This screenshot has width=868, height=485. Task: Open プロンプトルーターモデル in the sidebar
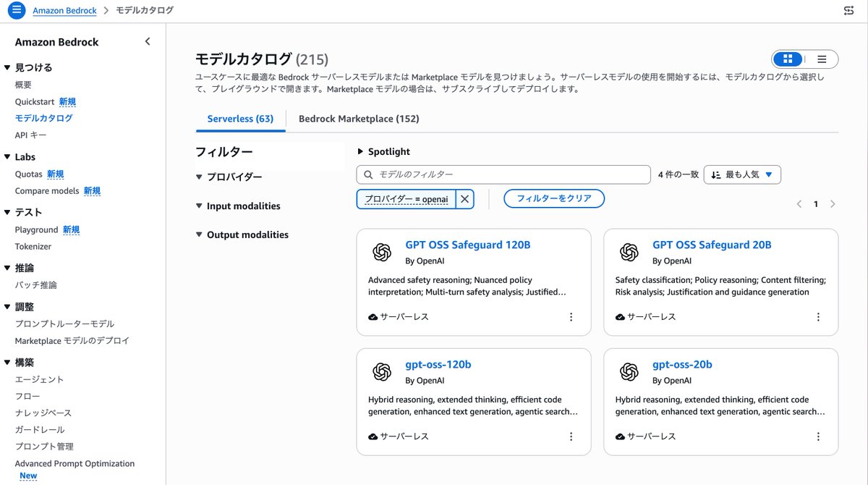point(64,324)
